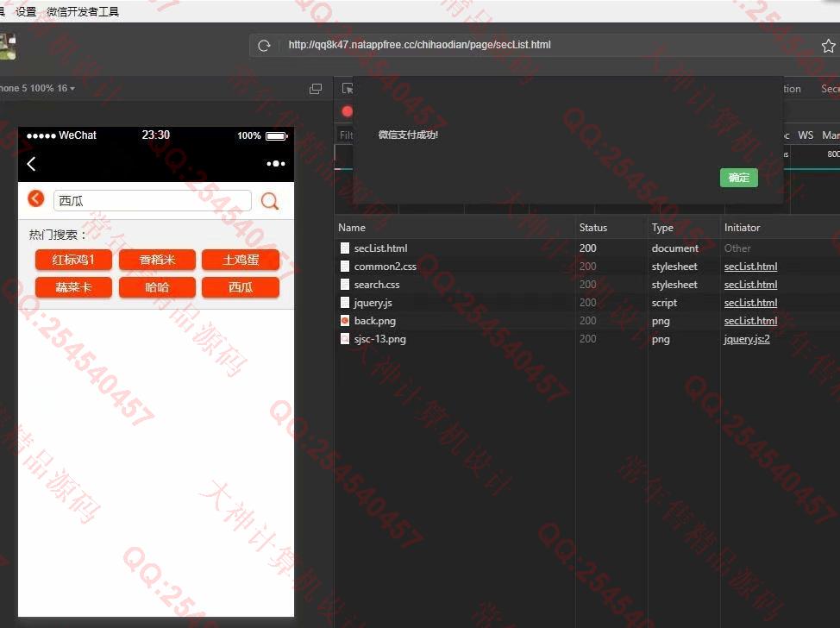Select hot search tag 土鸡蛋
The width and height of the screenshot is (840, 628).
(x=241, y=260)
